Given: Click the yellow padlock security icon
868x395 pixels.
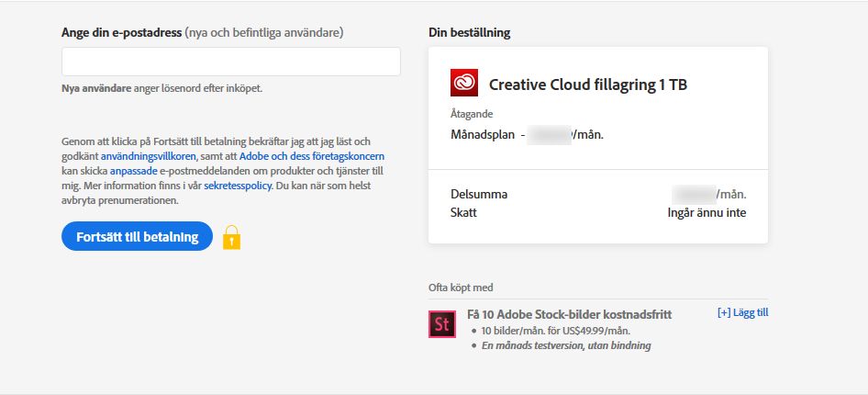Looking at the screenshot, I should [231, 237].
